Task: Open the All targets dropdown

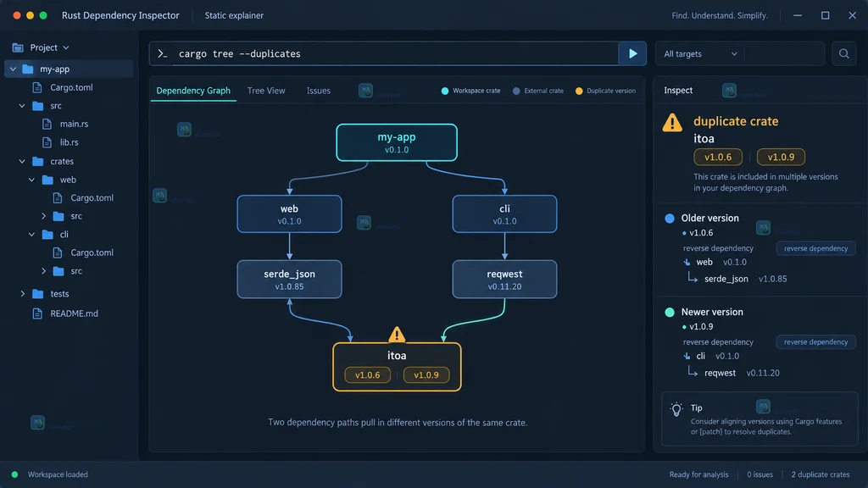Action: coord(699,53)
